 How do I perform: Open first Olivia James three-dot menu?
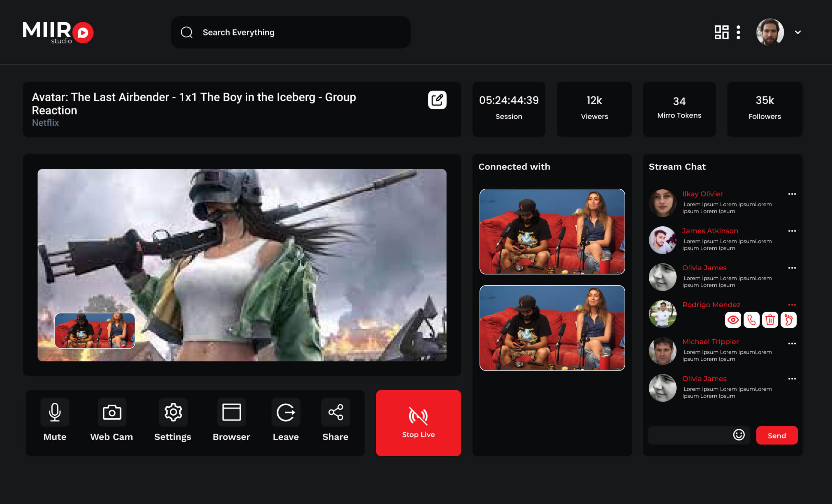pos(792,268)
